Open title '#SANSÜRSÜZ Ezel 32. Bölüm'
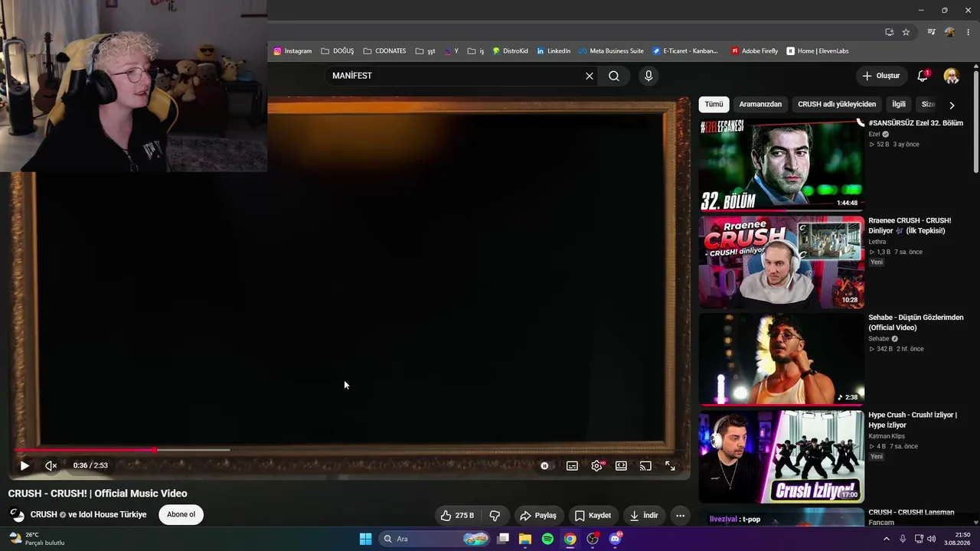980x551 pixels. coord(916,123)
